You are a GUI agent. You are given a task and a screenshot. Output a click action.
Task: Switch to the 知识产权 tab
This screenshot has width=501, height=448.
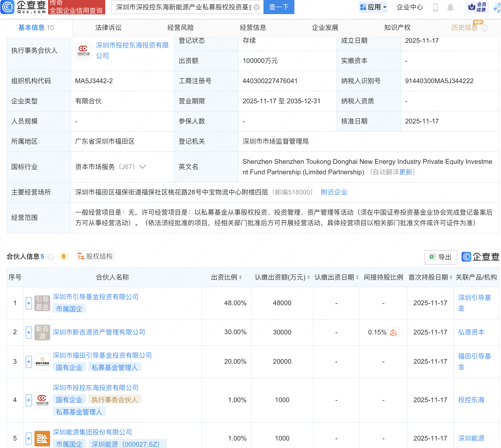(397, 28)
